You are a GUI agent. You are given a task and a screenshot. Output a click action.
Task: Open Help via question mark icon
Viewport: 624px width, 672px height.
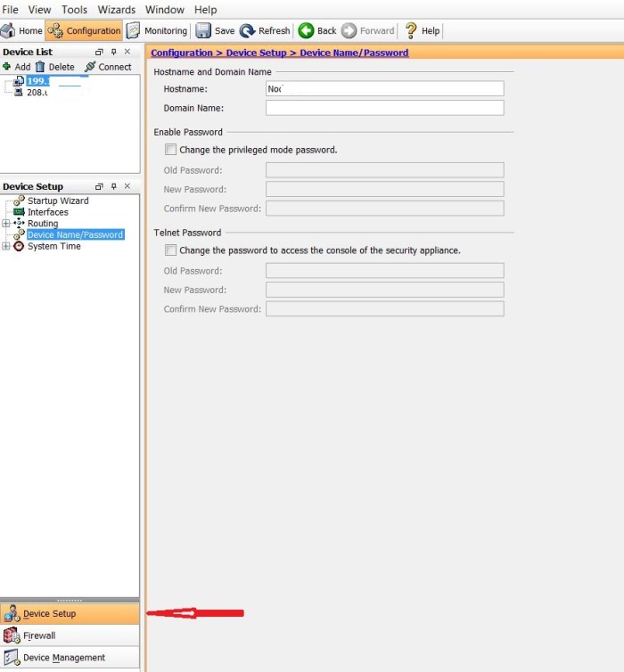[411, 30]
